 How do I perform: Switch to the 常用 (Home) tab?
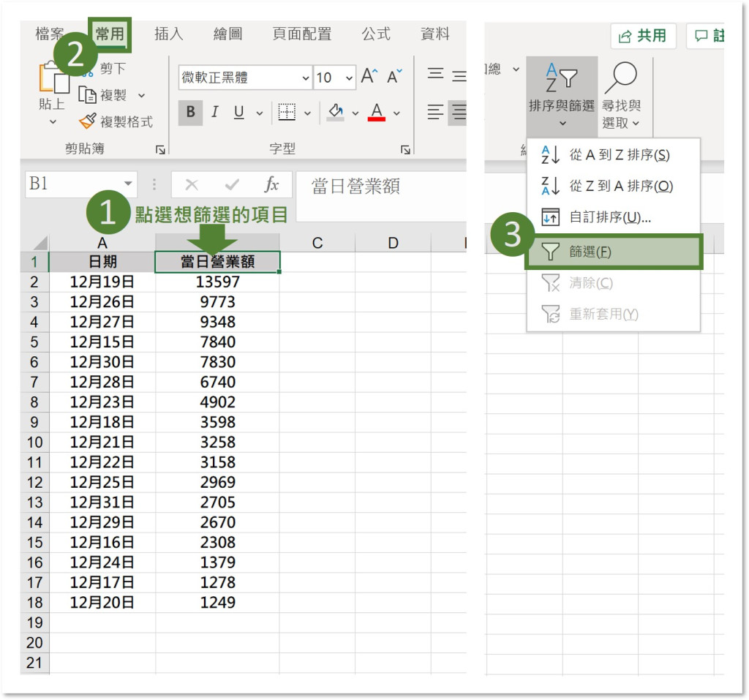click(x=110, y=34)
